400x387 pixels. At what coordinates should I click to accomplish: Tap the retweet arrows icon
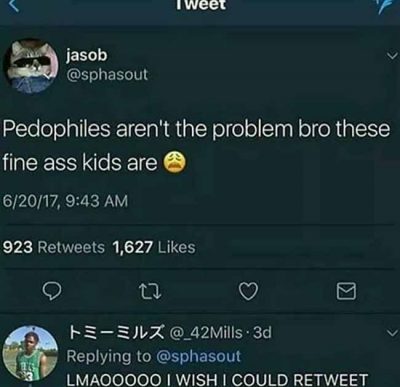tap(150, 291)
